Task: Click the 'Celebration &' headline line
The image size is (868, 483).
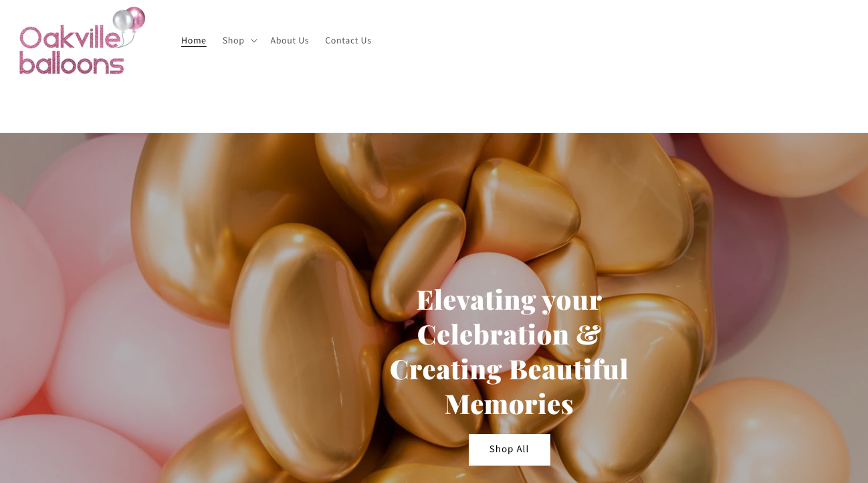Action: click(x=509, y=334)
